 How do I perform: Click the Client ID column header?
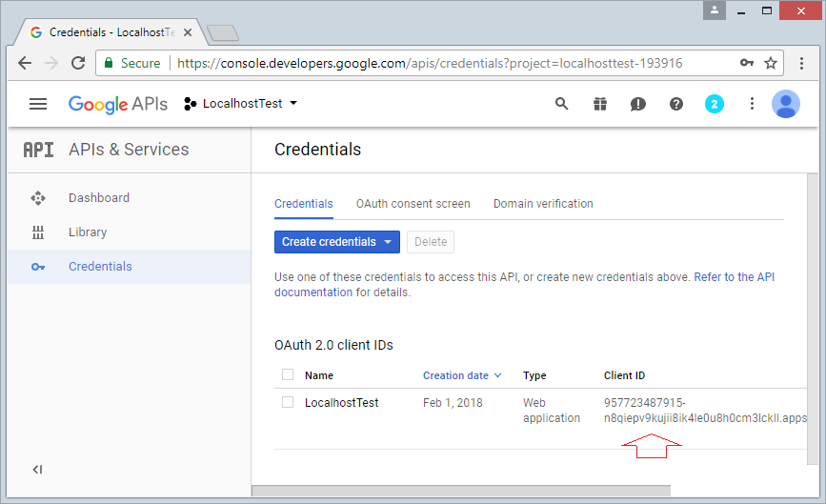click(x=624, y=375)
